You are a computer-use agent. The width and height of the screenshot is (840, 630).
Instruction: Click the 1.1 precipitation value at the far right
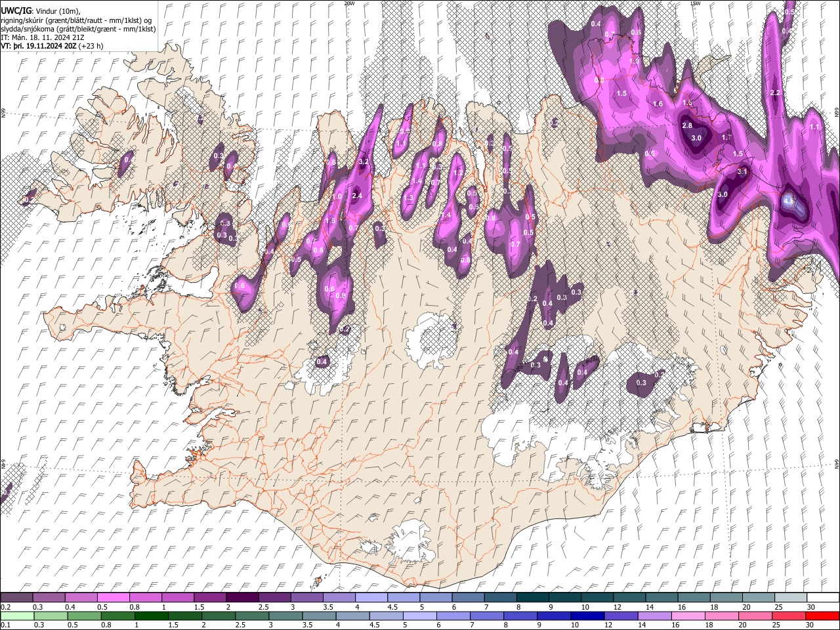[x=815, y=127]
